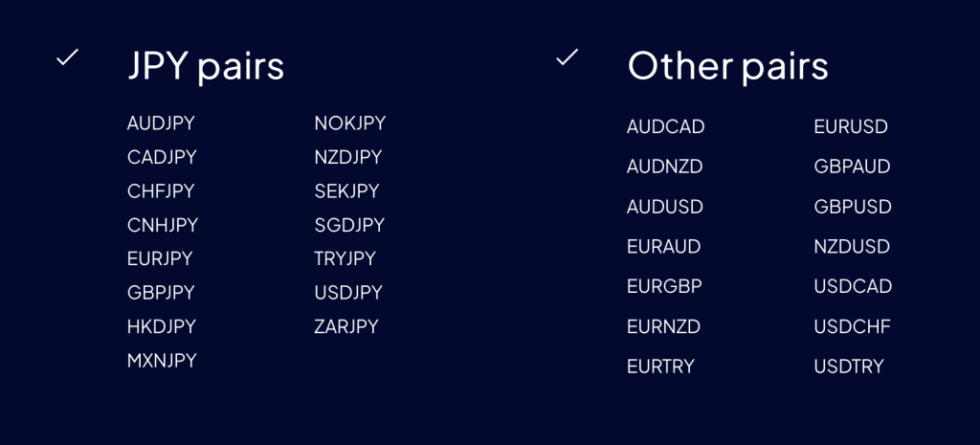Select the SGDJPY pair
Image resolution: width=980 pixels, height=445 pixels.
(x=349, y=225)
